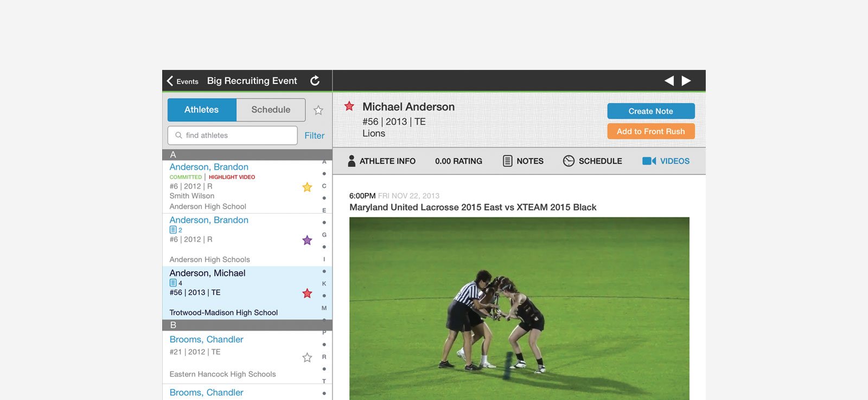
Task: Jump to letter C in index
Action: pos(324,186)
